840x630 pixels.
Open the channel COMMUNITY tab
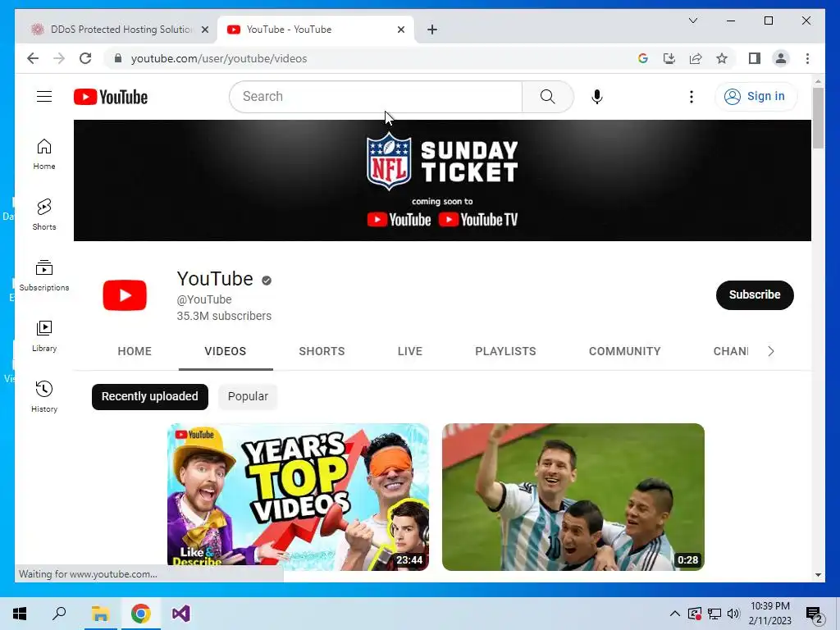pyautogui.click(x=624, y=351)
